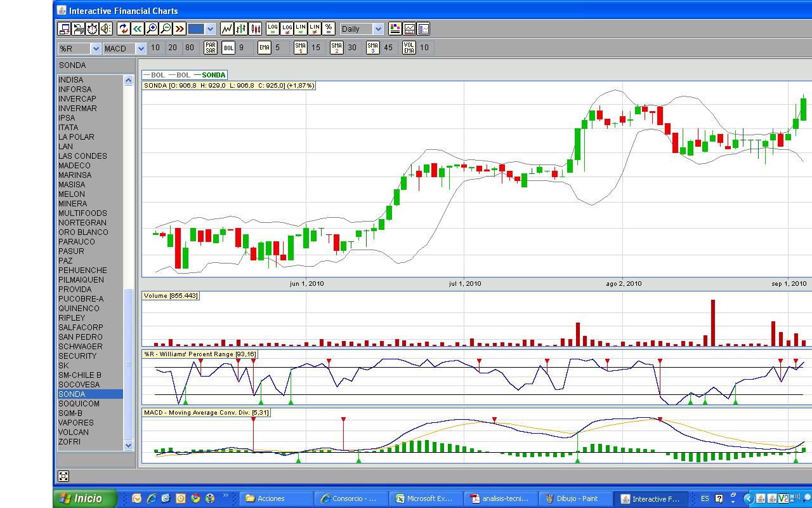
Task: Click the new window icon in toolbar
Action: (64, 29)
